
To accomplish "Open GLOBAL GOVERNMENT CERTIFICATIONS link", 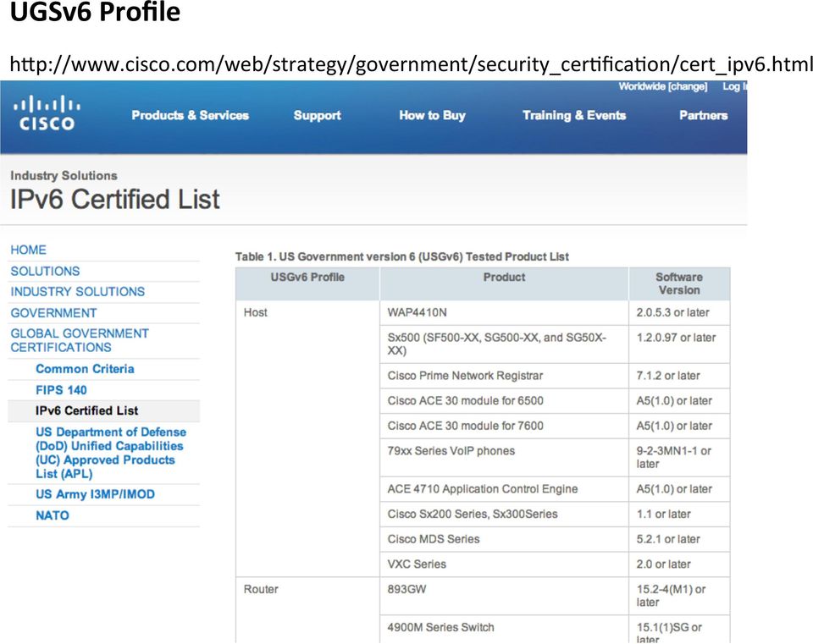I will point(80,340).
